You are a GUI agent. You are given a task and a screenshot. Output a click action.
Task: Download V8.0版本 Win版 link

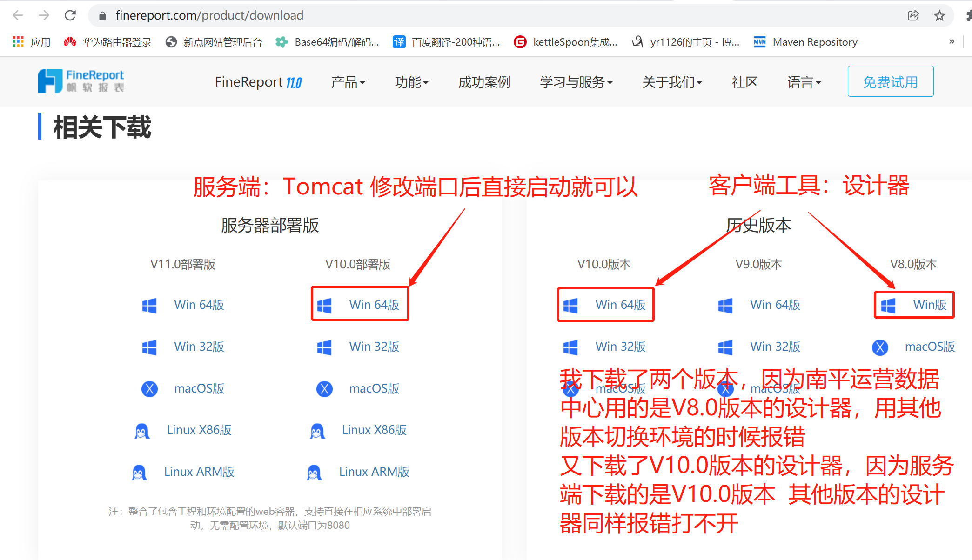[930, 305]
